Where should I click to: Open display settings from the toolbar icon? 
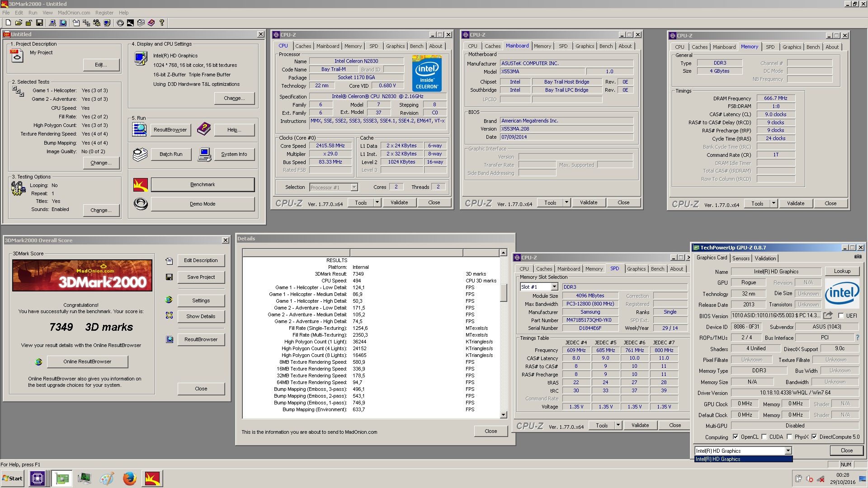coord(107,23)
